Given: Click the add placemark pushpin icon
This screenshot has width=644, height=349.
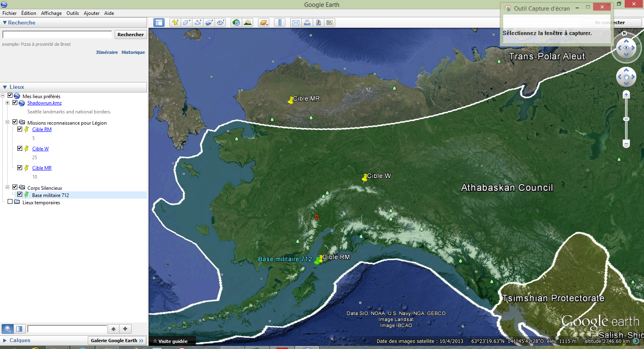Looking at the screenshot, I should pos(175,23).
